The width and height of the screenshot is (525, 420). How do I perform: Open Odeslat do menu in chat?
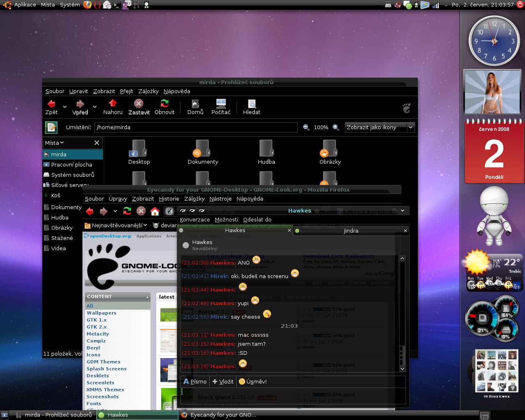coord(257,219)
